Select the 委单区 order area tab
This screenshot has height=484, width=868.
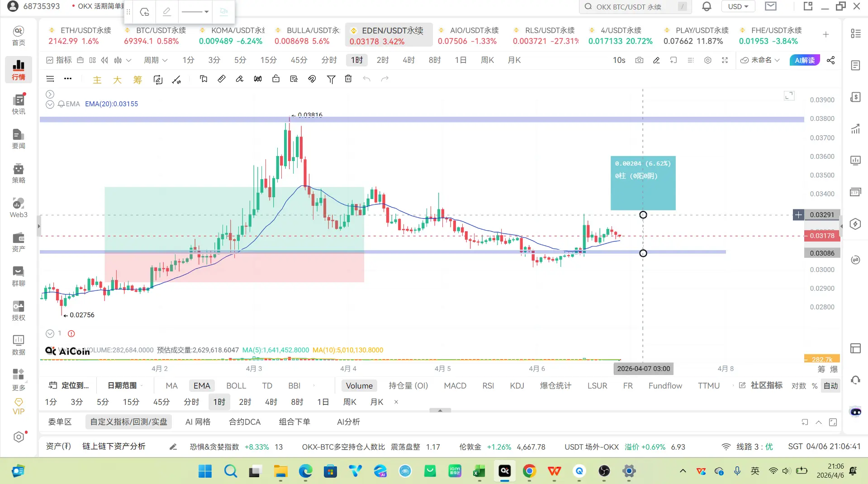(60, 422)
